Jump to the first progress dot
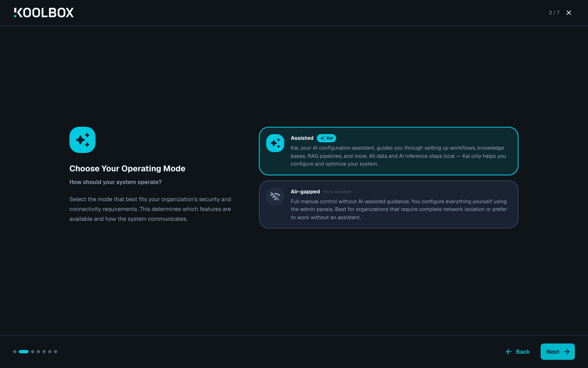588x368 pixels. point(14,351)
